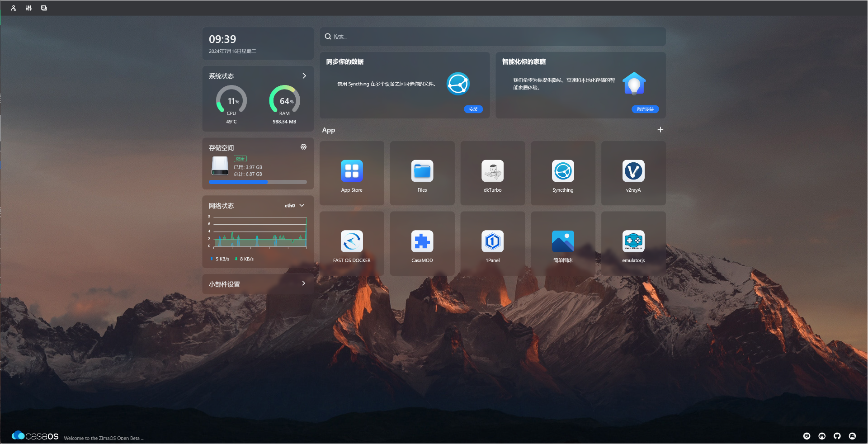Image resolution: width=868 pixels, height=444 pixels.
Task: Click the storage usage progress bar
Action: pyautogui.click(x=258, y=182)
